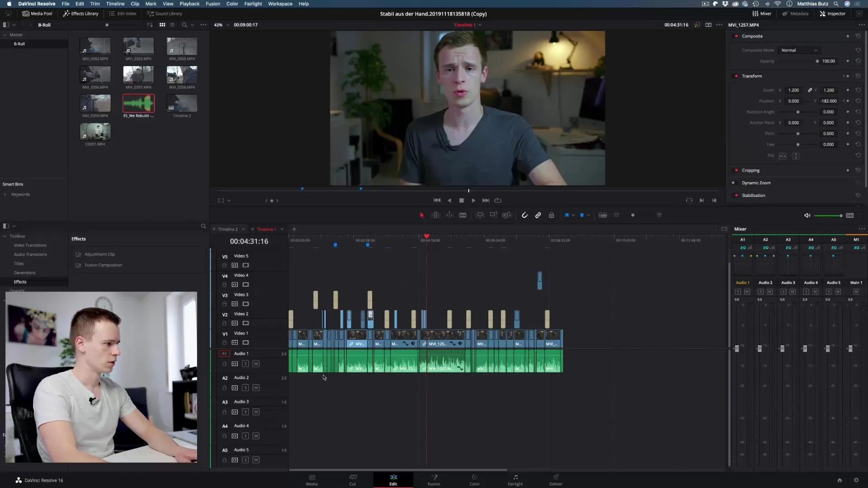868x488 pixels.
Task: Adjust the Opacity slider in Inspector
Action: [x=816, y=61]
